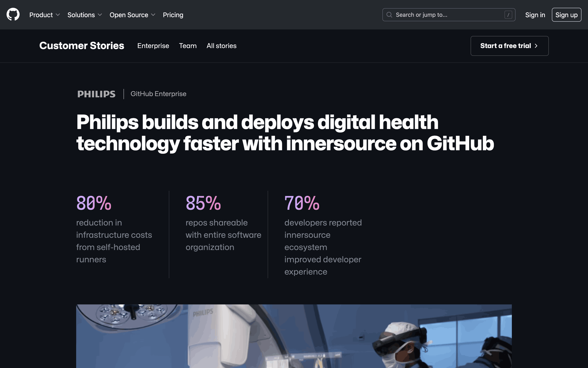Viewport: 588px width, 368px height.
Task: Click the 70% statistic
Action: [302, 203]
